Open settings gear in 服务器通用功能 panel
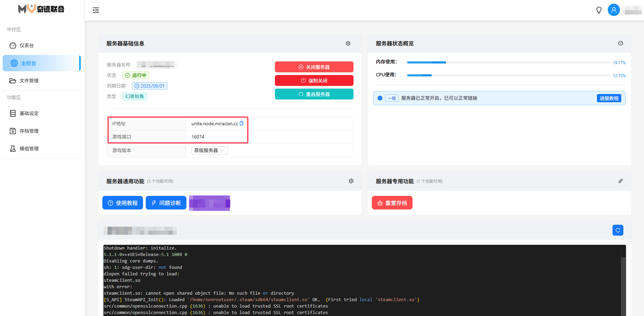This screenshot has width=644, height=316. 351,181
